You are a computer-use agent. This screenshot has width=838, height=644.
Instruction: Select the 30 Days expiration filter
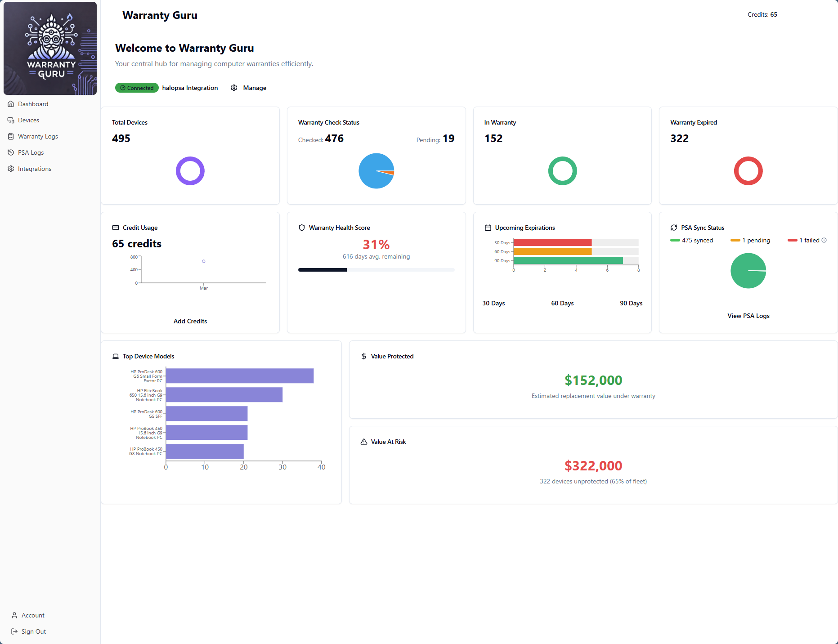coord(493,303)
